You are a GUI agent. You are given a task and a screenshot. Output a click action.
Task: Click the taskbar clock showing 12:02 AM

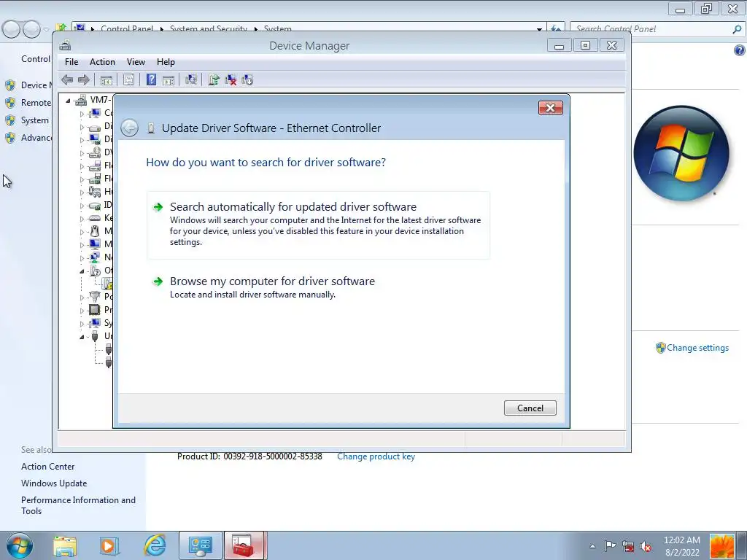[682, 546]
